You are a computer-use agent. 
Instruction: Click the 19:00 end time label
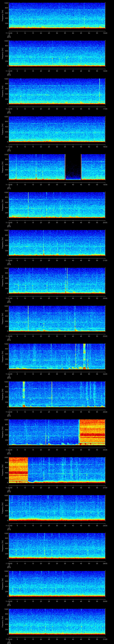point(105,184)
